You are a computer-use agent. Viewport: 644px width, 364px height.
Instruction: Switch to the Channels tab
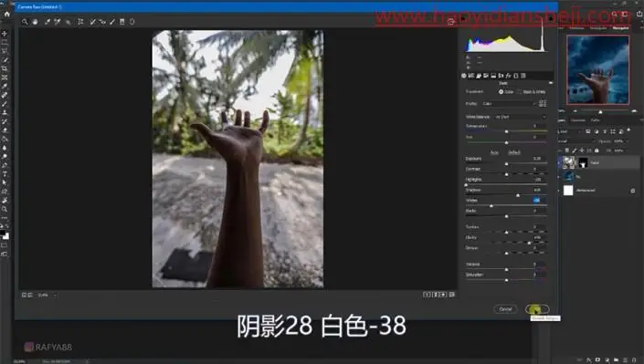[577, 120]
